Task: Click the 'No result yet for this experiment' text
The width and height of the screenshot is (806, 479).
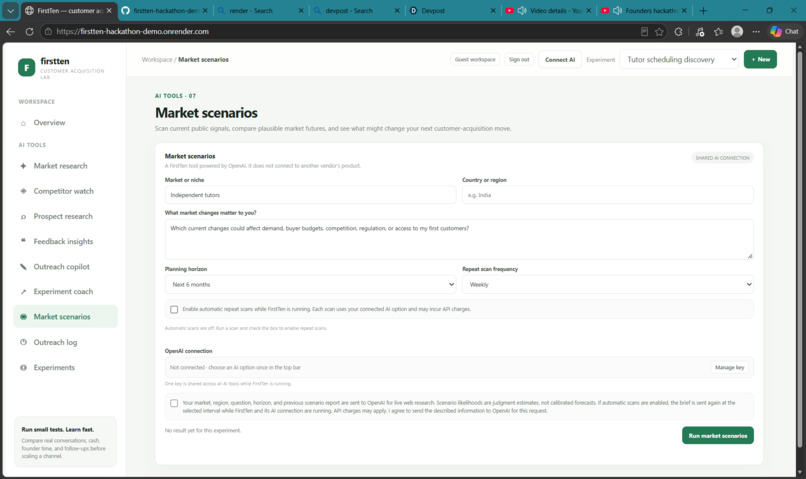Action: pos(203,431)
